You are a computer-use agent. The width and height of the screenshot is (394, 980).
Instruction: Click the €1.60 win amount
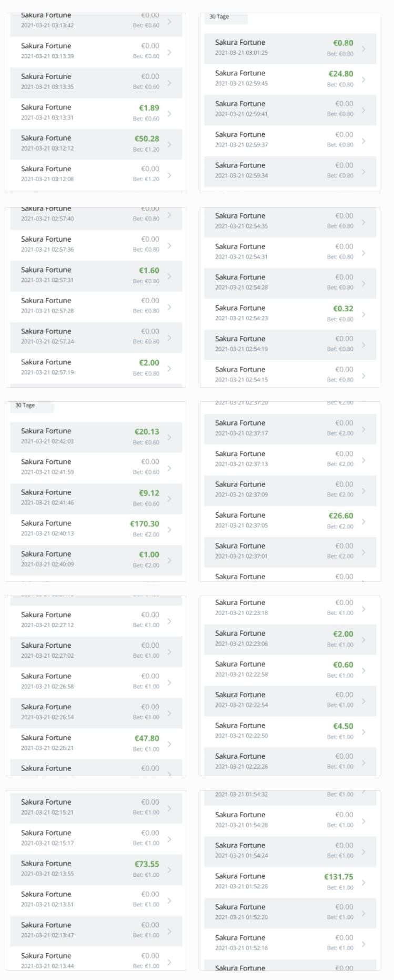pos(149,271)
